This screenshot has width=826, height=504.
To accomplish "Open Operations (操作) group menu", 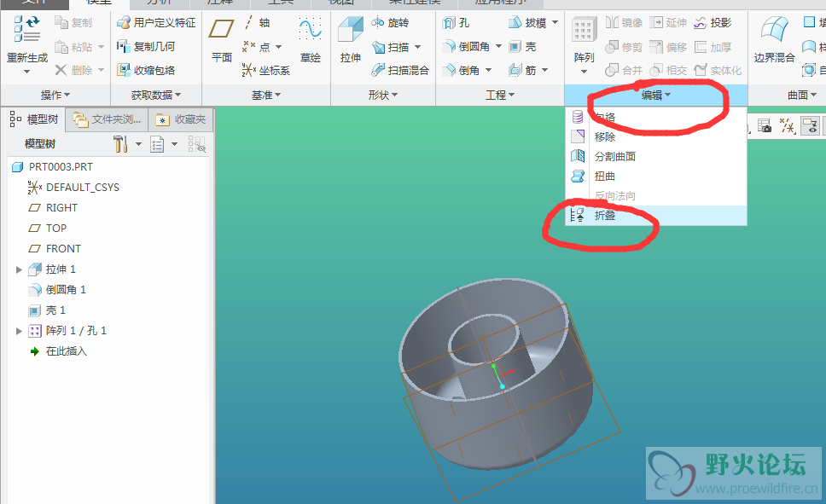I will 55,95.
